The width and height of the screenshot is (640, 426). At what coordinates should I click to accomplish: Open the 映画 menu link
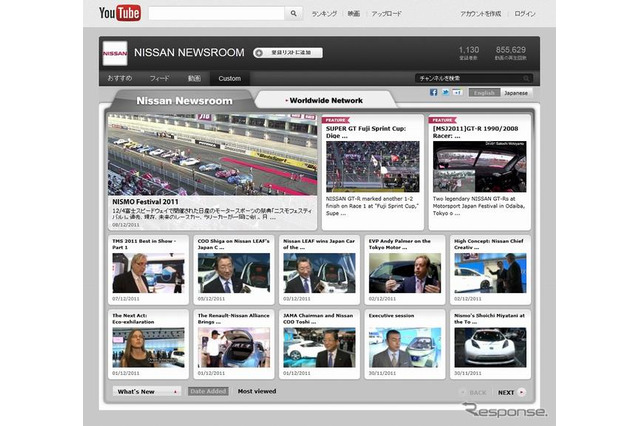354,13
